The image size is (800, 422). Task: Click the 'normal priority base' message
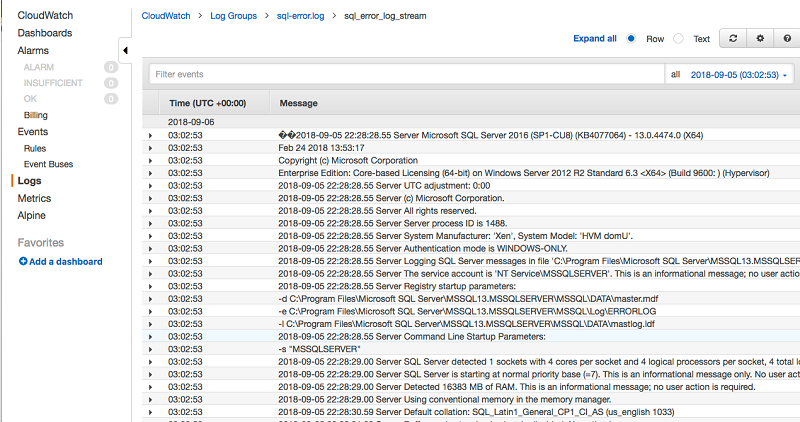coord(539,375)
